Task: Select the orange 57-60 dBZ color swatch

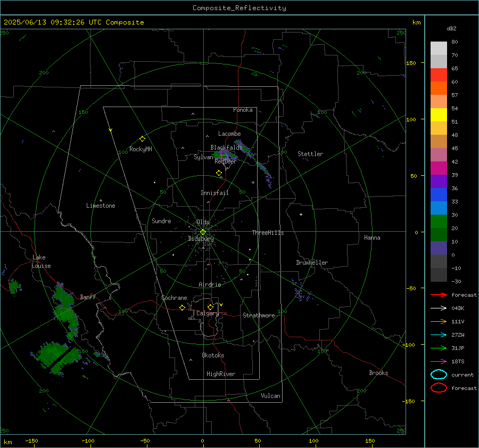Action: point(439,88)
